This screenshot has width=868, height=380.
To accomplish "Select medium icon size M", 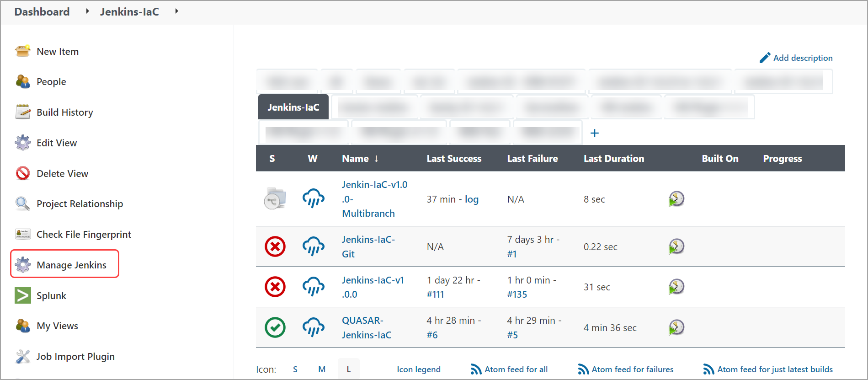I will 322,369.
